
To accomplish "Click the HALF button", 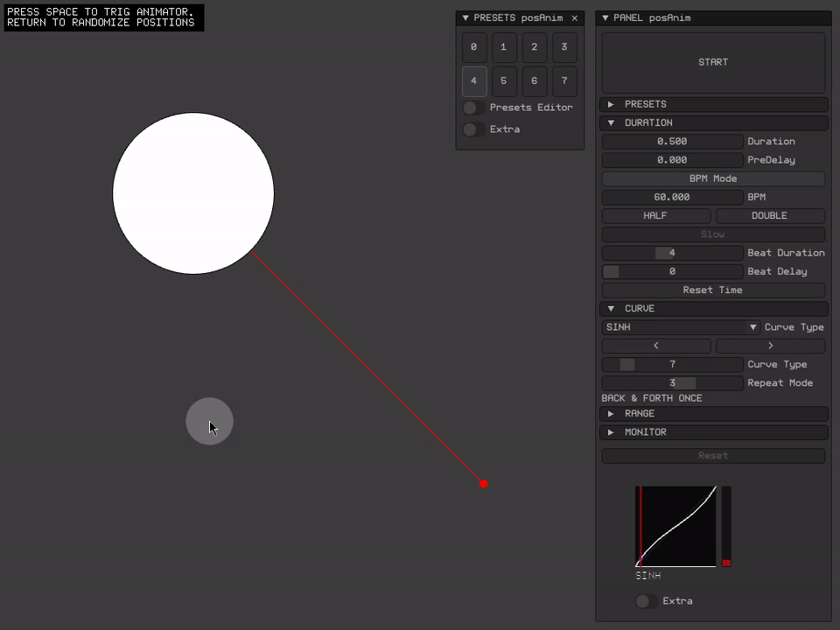I will point(655,216).
